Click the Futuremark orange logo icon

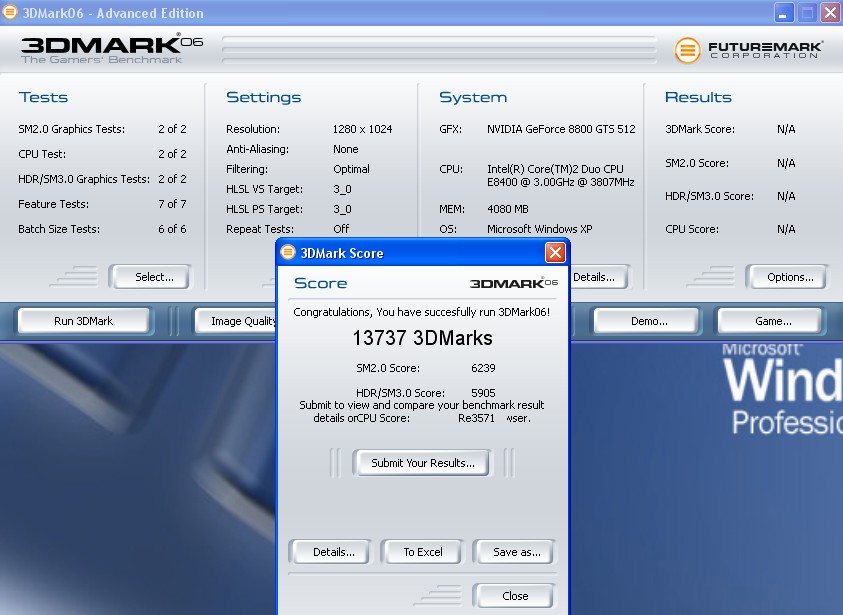pyautogui.click(x=688, y=51)
